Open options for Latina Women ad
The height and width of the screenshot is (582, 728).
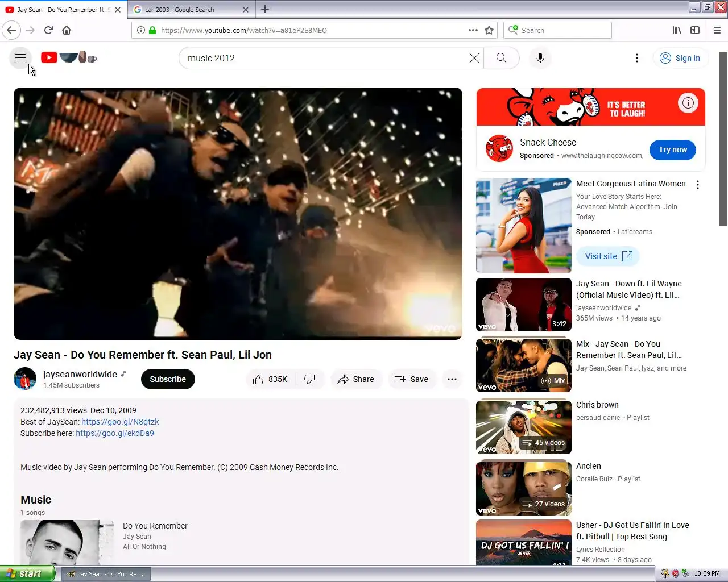tap(698, 185)
